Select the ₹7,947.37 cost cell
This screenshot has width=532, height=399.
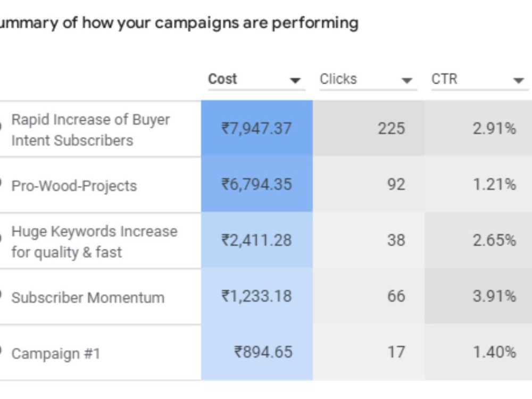pos(257,128)
